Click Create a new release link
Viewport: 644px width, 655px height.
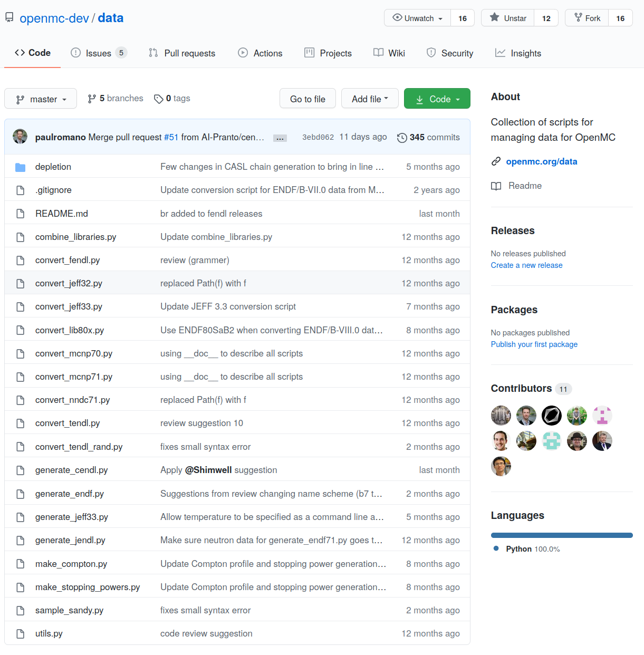(526, 265)
